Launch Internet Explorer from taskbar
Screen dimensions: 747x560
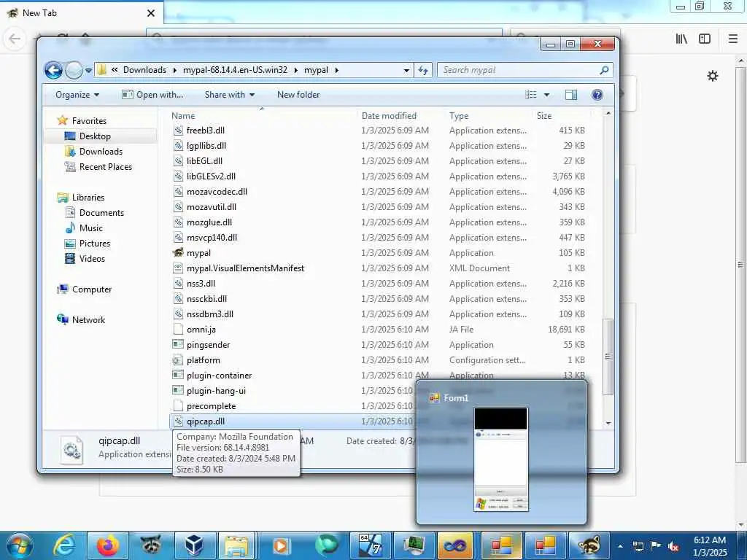tap(64, 545)
